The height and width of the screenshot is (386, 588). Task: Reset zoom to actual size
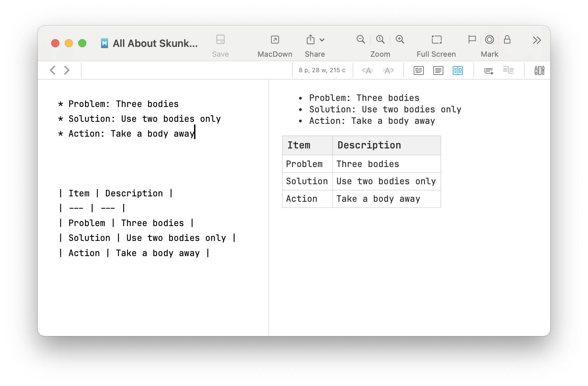point(380,39)
